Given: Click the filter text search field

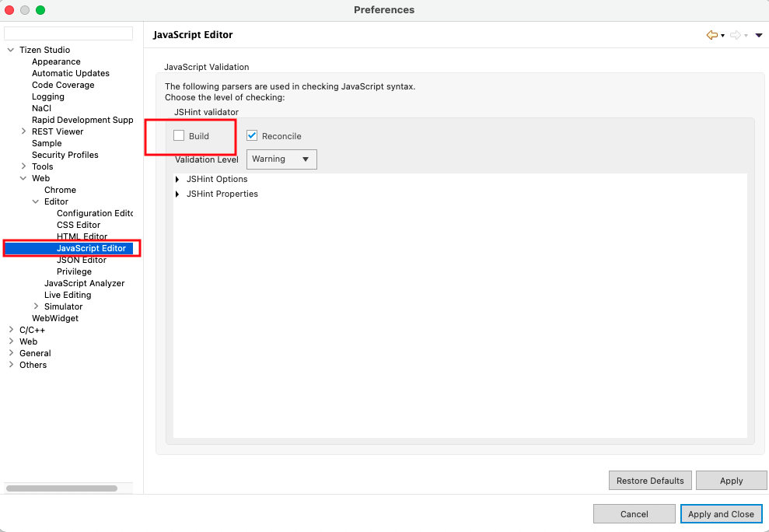Looking at the screenshot, I should [68, 33].
